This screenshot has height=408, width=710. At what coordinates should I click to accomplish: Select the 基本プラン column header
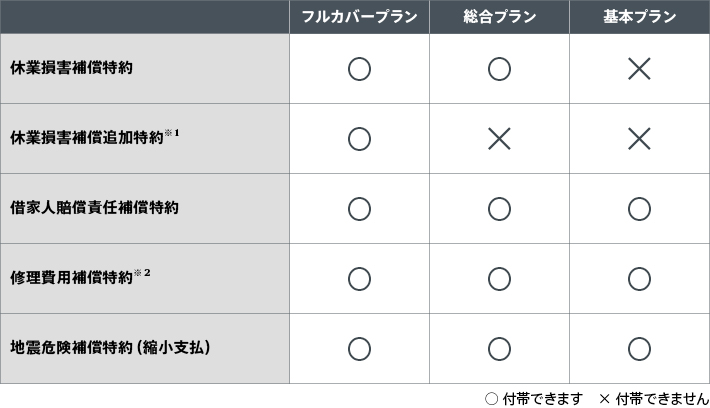tap(639, 17)
